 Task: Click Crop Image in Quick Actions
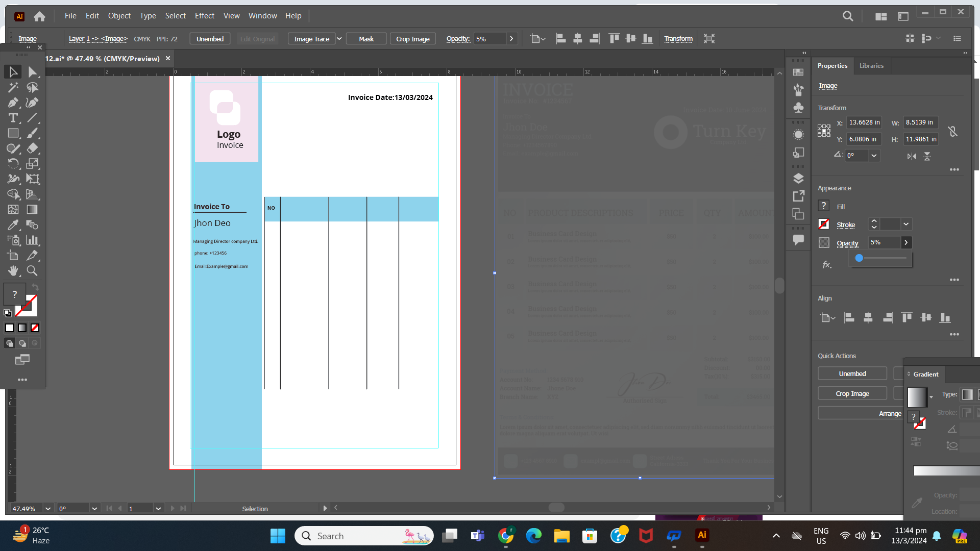tap(852, 393)
